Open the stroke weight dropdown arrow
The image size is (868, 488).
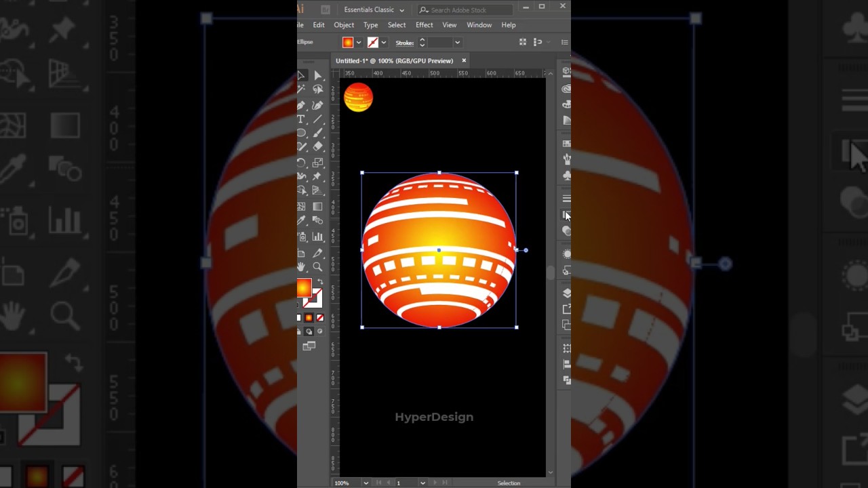pos(457,43)
